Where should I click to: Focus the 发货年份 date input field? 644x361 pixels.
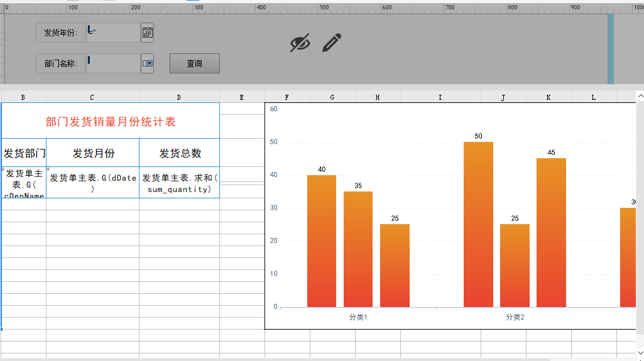tap(113, 33)
